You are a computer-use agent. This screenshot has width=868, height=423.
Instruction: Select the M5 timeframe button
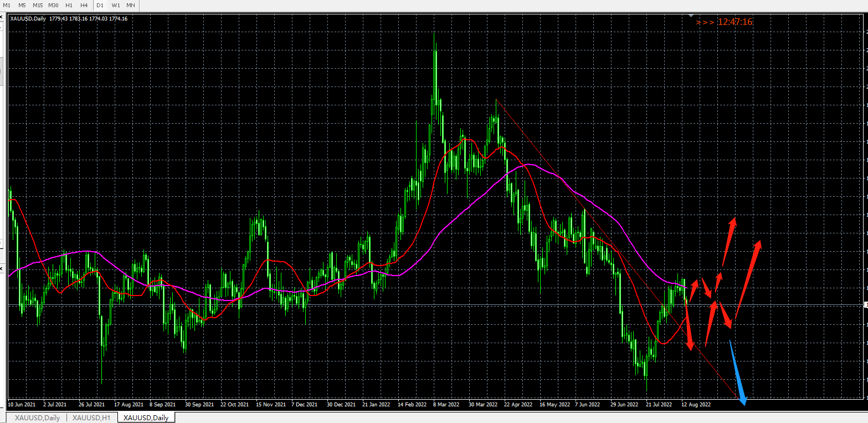coord(22,5)
